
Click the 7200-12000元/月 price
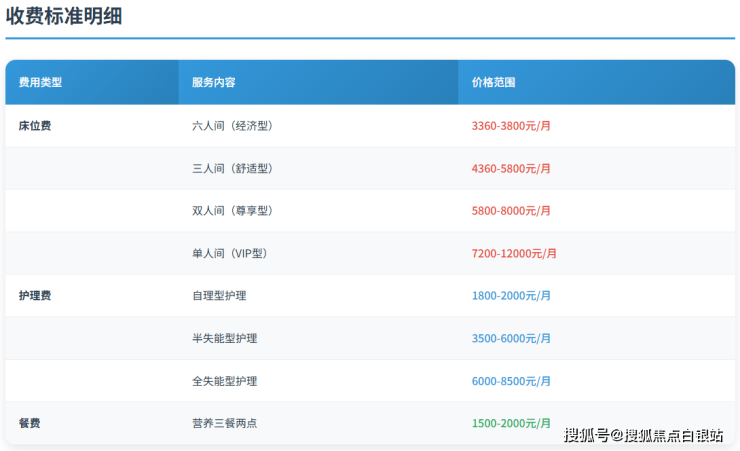[514, 254]
